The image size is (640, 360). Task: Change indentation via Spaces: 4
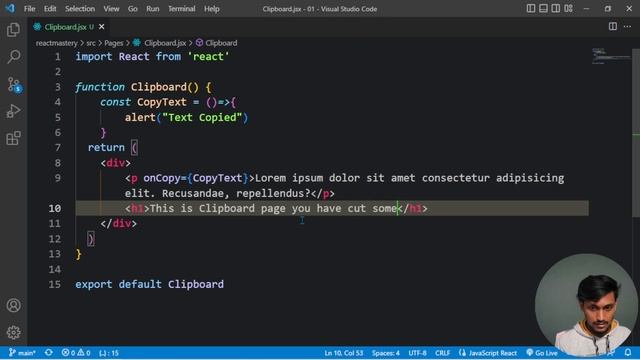pos(386,353)
